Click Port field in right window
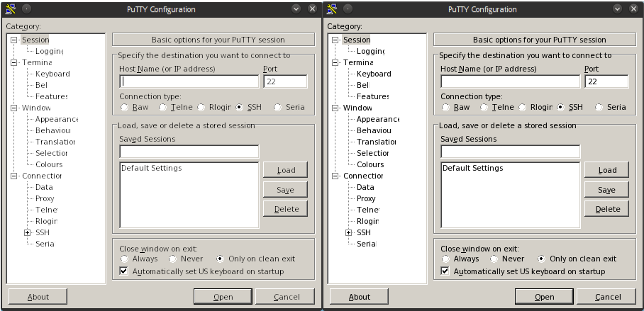The image size is (644, 311). [x=606, y=81]
